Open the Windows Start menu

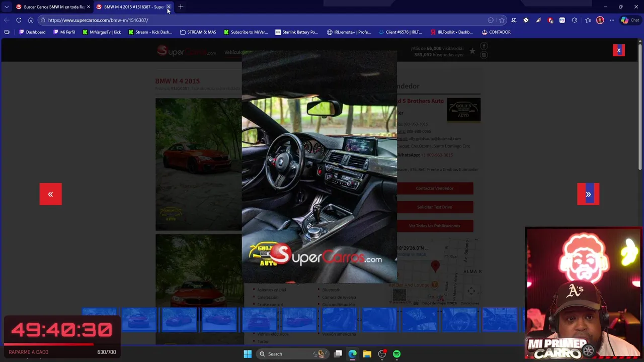(x=248, y=354)
